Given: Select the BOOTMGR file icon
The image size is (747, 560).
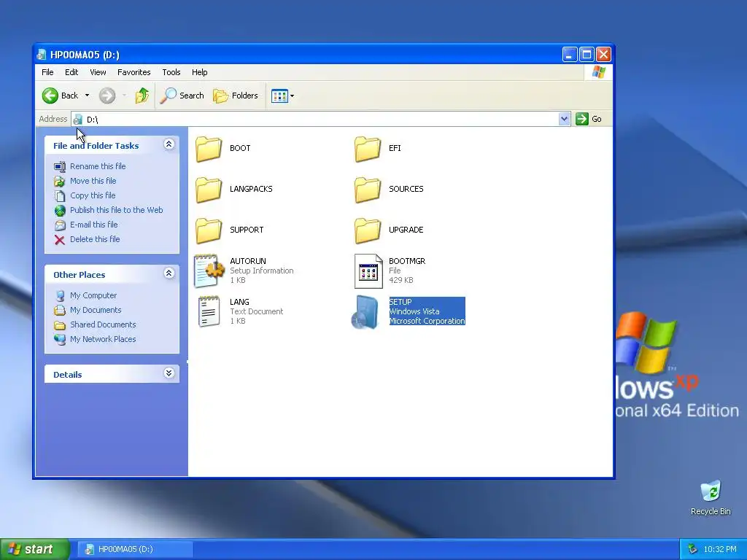Looking at the screenshot, I should pos(368,271).
